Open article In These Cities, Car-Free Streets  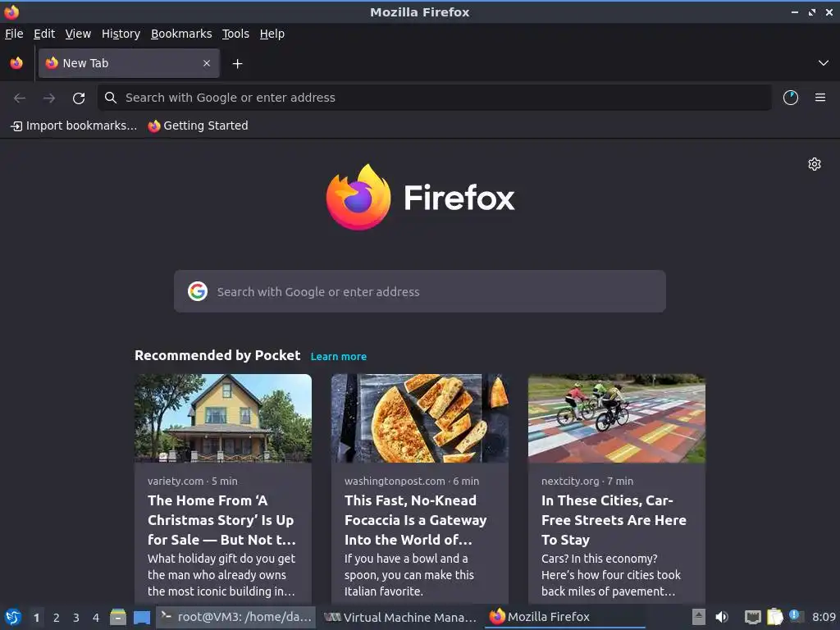coord(614,519)
